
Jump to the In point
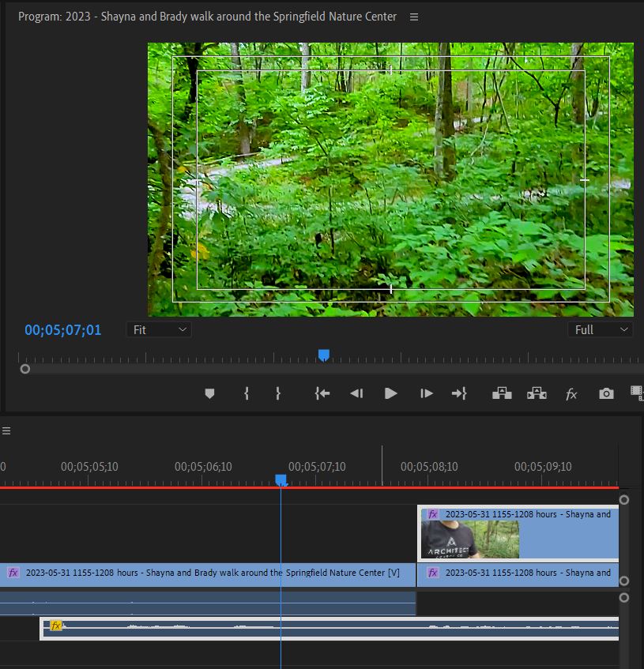[x=322, y=393]
